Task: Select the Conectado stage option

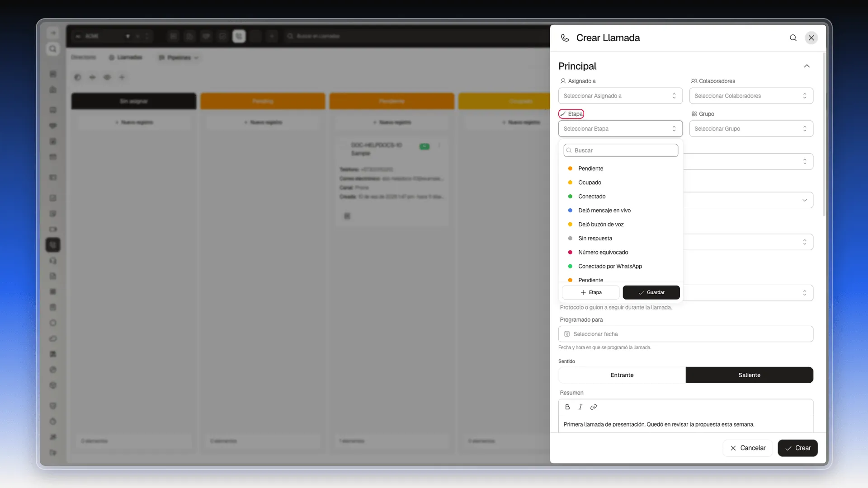Action: 621,197
